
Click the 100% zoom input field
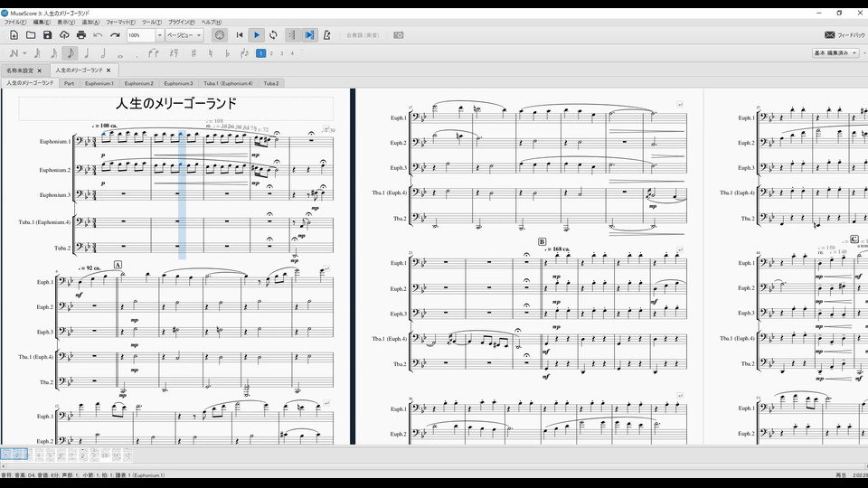tap(141, 35)
